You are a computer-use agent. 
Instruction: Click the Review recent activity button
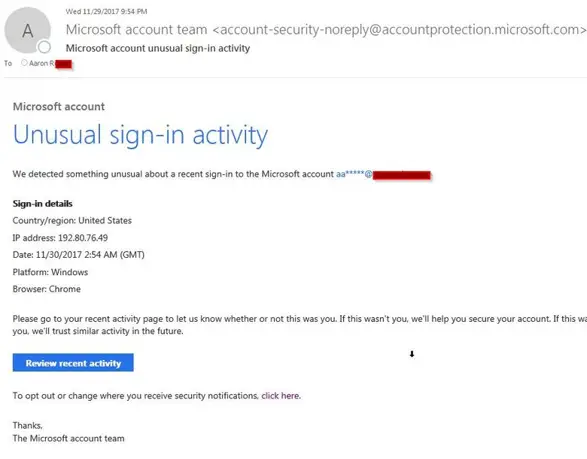click(x=73, y=363)
